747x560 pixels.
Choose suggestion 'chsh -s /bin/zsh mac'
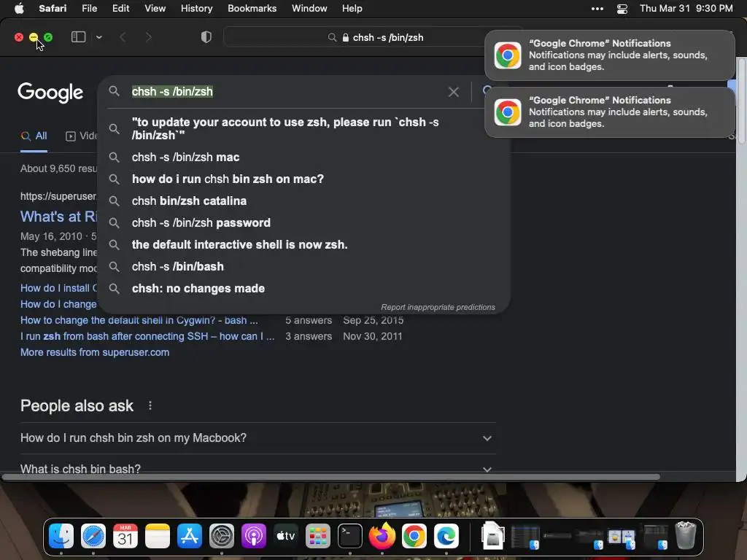303,157
